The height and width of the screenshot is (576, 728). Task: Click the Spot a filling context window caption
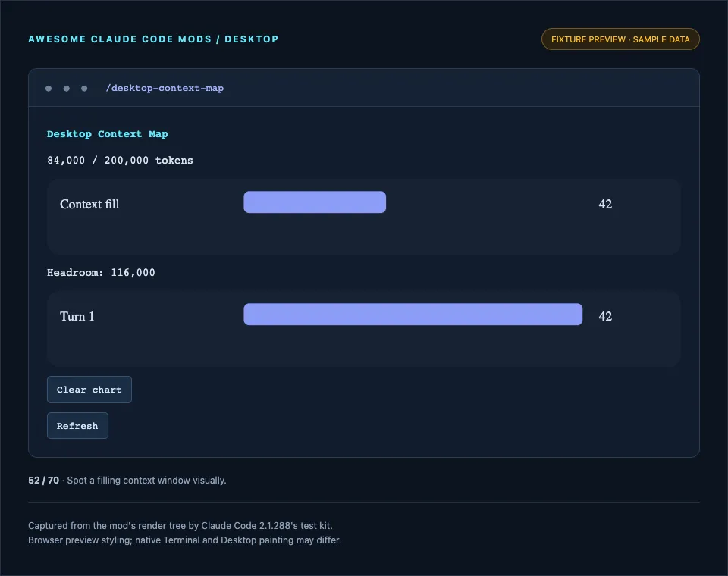pos(146,481)
